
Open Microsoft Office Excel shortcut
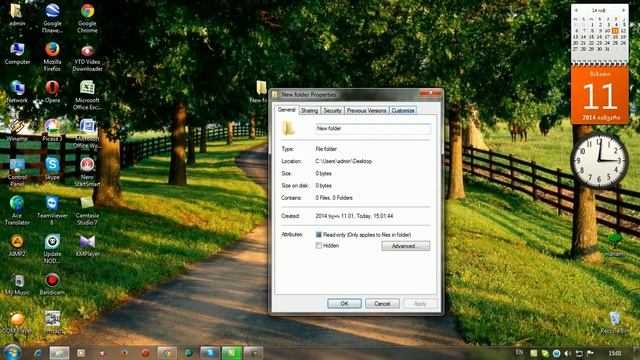click(87, 95)
